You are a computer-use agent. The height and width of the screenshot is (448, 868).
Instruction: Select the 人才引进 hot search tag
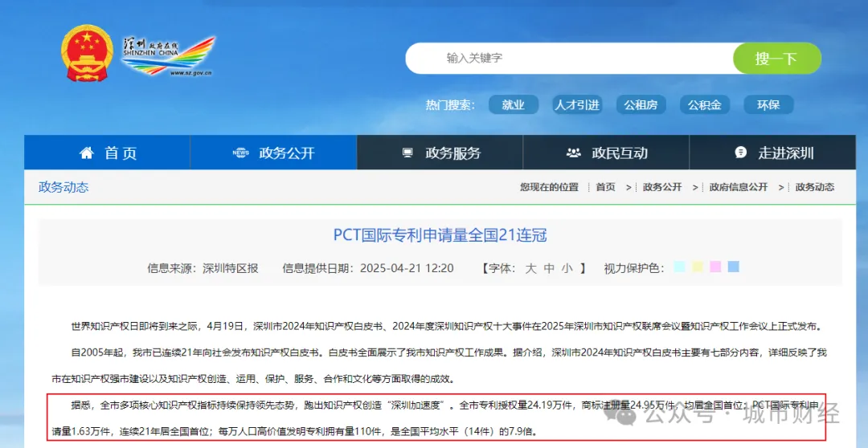577,104
